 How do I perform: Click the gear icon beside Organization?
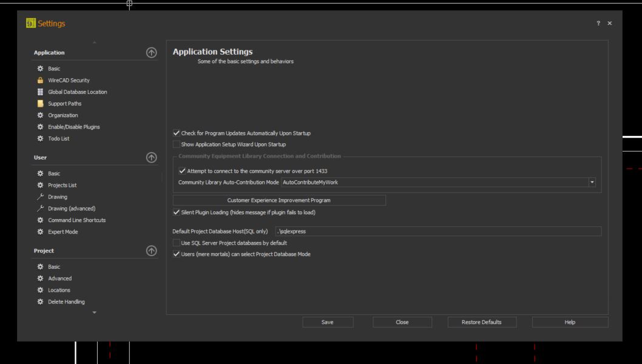[x=40, y=115]
